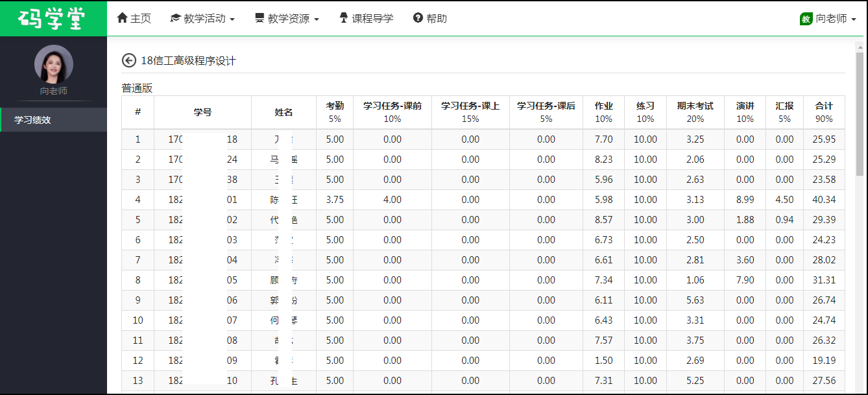Select 学习绩效 in the sidebar

[x=54, y=120]
